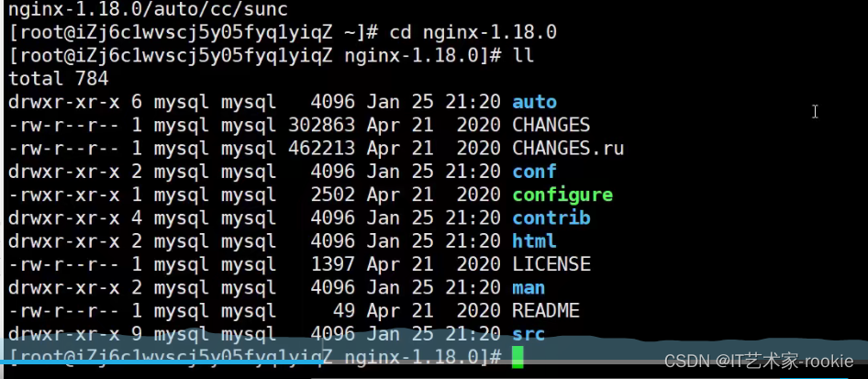868x379 pixels.
Task: Click the 'src' directory name
Action: click(529, 334)
